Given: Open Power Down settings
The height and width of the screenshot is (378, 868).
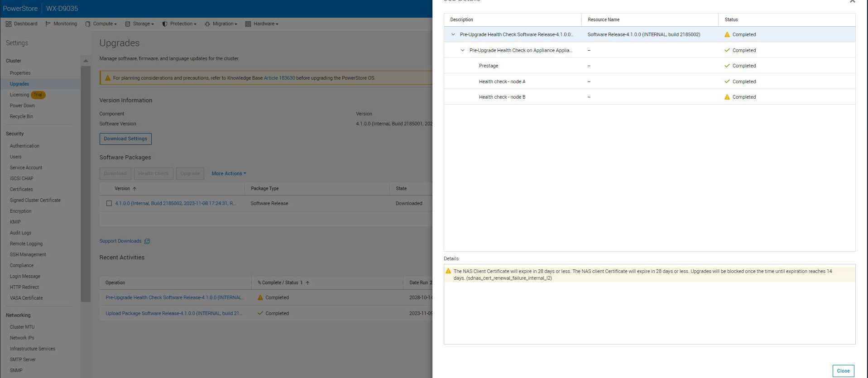Looking at the screenshot, I should pos(22,105).
